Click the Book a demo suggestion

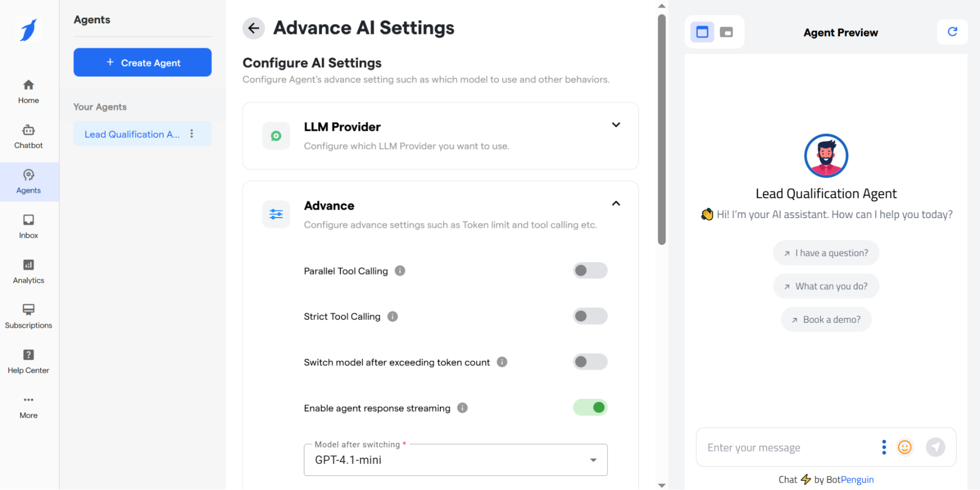pos(826,319)
